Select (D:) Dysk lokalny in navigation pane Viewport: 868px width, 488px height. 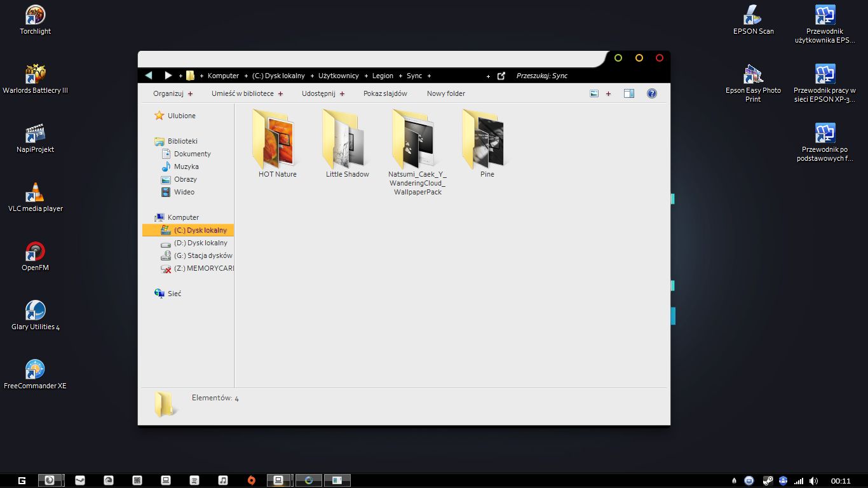(x=200, y=243)
